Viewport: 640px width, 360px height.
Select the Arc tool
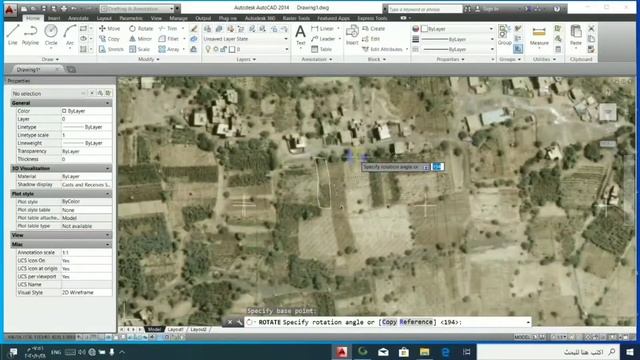click(x=70, y=35)
